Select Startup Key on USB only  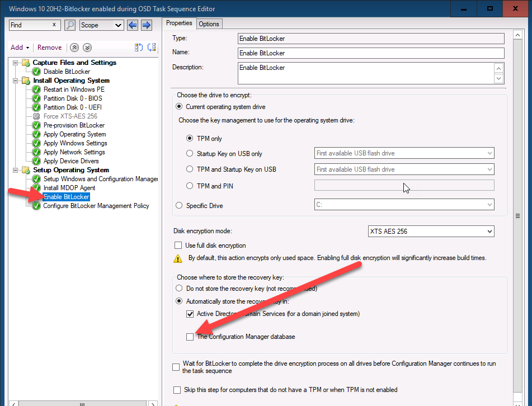tap(189, 153)
